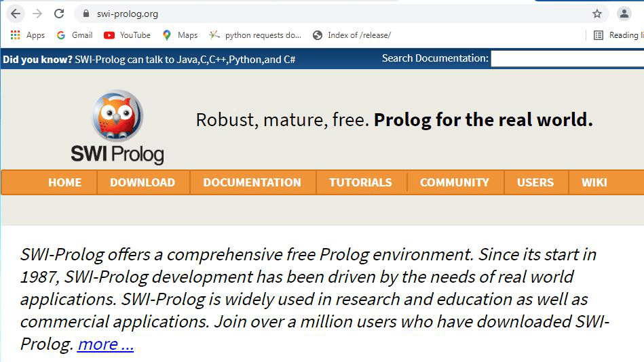This screenshot has height=362, width=644.
Task: Open the DOCUMENTATION menu
Action: click(252, 182)
